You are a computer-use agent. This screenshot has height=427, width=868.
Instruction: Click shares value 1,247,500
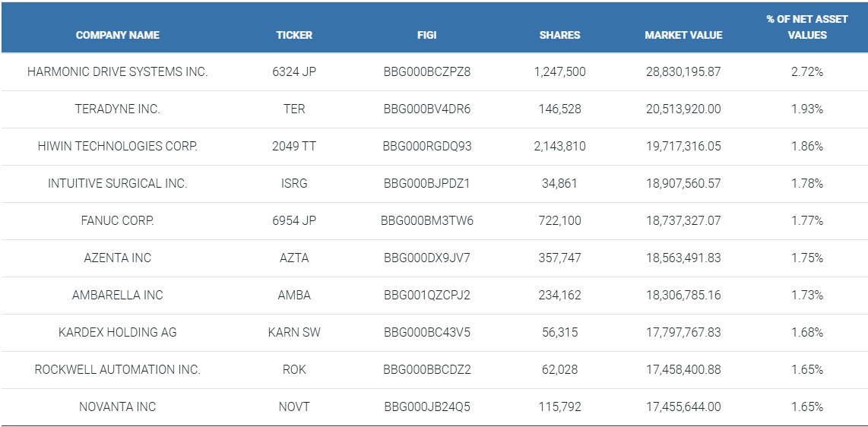[x=559, y=72]
